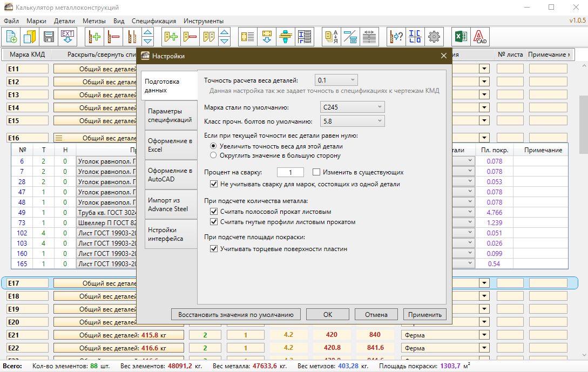Uncheck 'Считать полосовой прокат листовым'
Viewport: 588px width, 372px height.
[214, 212]
